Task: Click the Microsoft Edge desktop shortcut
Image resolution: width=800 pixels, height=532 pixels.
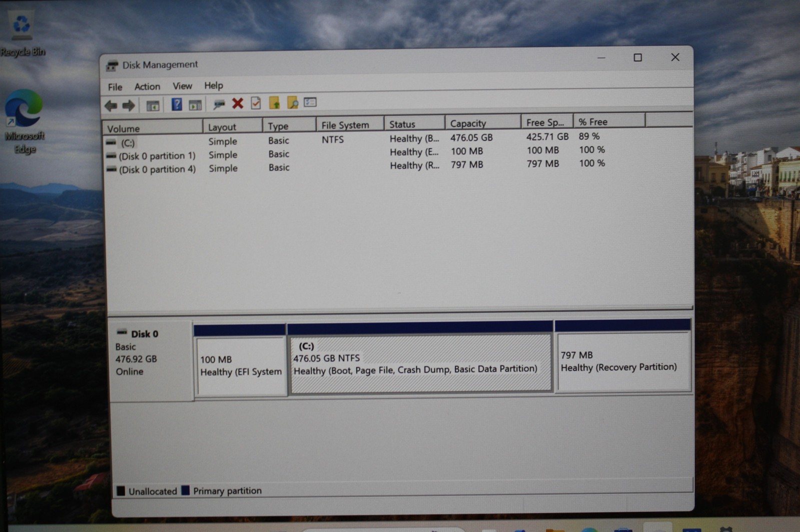Action: point(24,121)
